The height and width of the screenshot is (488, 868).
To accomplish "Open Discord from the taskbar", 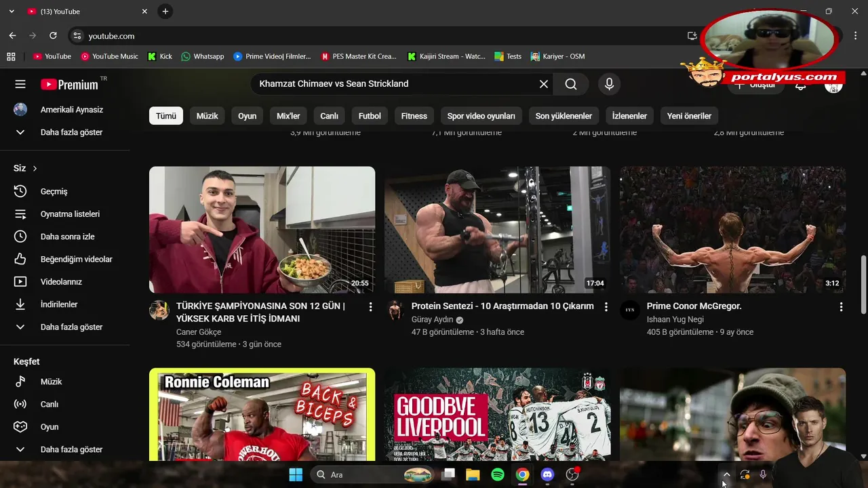I will (547, 474).
